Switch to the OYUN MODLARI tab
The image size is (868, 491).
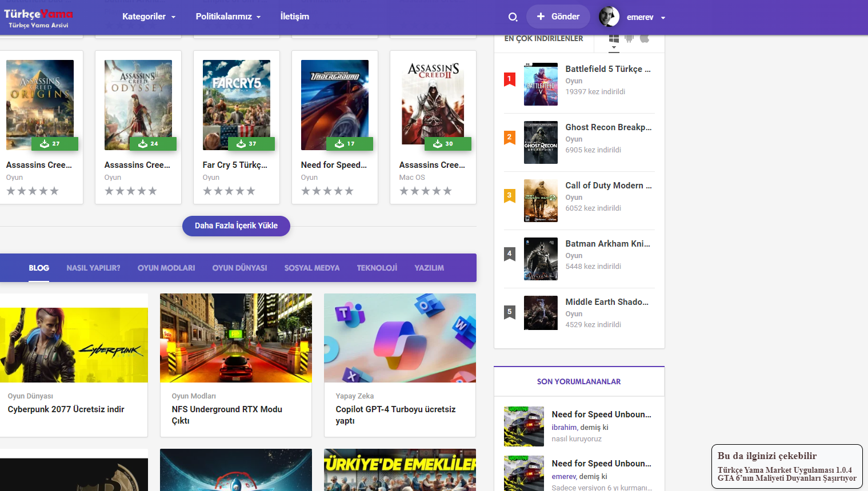pos(166,268)
